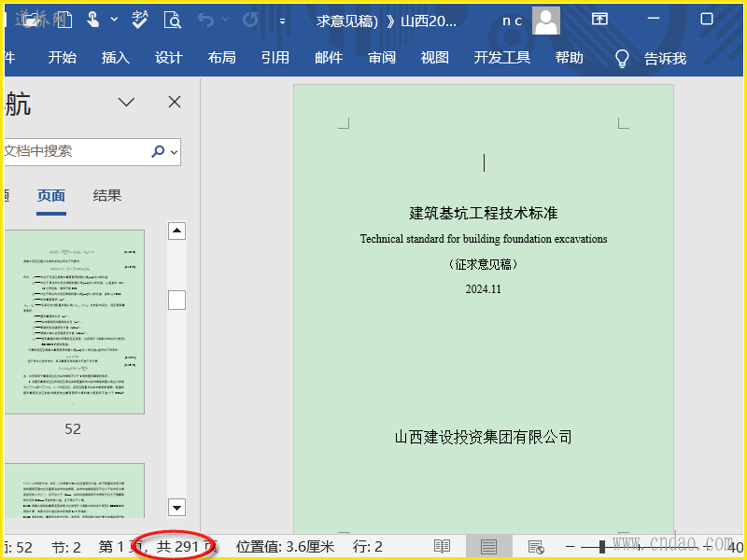Click the user account avatar
747x560 pixels.
(546, 21)
